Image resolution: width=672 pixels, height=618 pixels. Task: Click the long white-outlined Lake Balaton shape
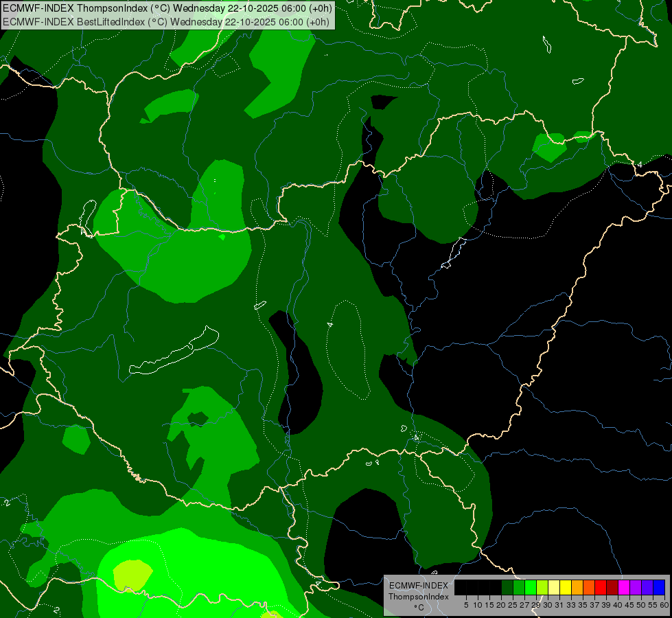(174, 352)
